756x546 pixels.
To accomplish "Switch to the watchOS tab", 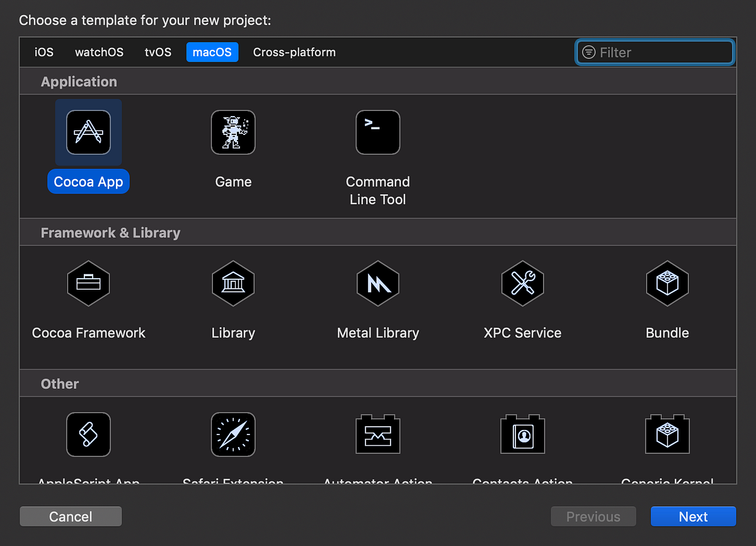I will pyautogui.click(x=99, y=52).
